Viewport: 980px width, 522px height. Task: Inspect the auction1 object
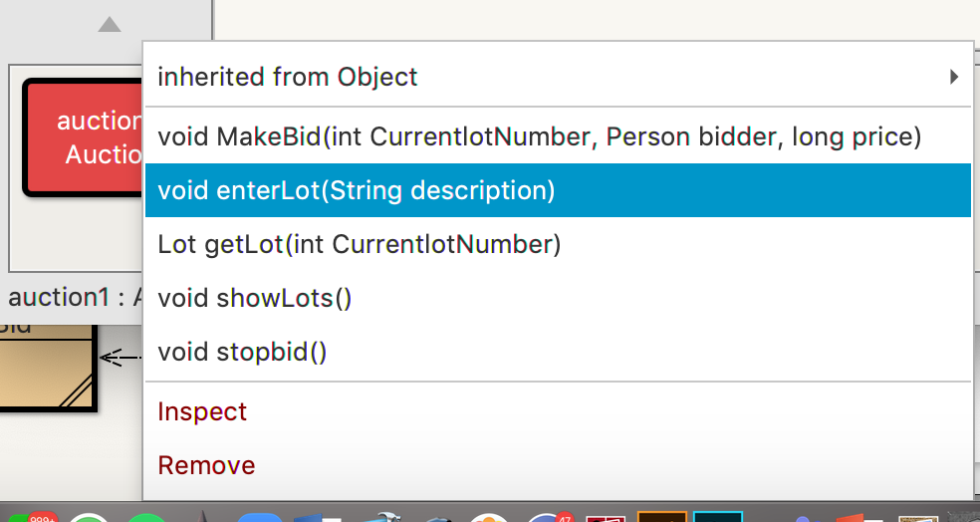[x=202, y=411]
